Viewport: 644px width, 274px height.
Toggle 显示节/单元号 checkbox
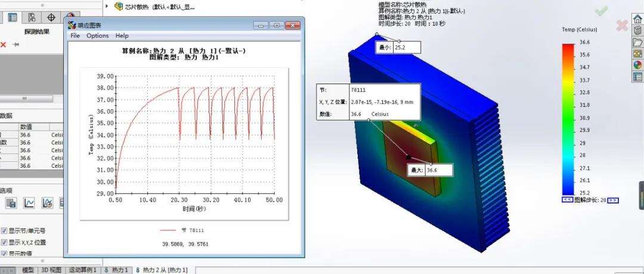tap(4, 231)
